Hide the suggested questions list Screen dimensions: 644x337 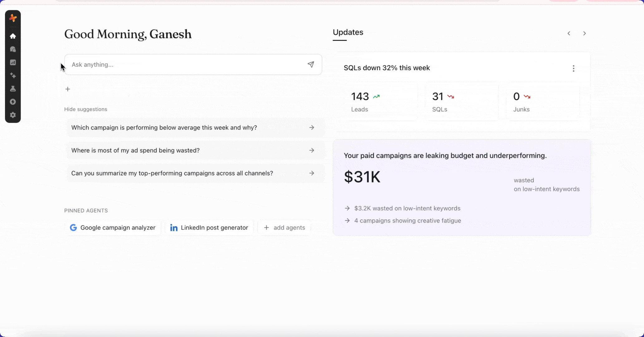[x=85, y=109]
